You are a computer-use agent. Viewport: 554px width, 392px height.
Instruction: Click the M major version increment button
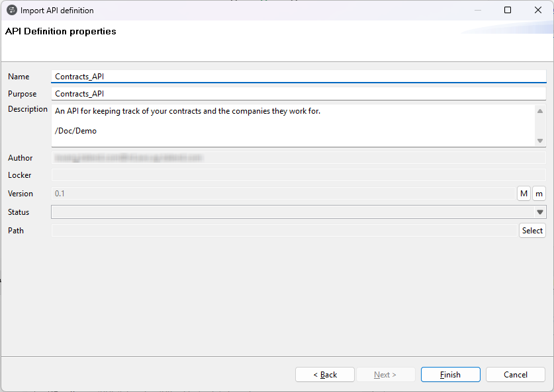pyautogui.click(x=524, y=193)
